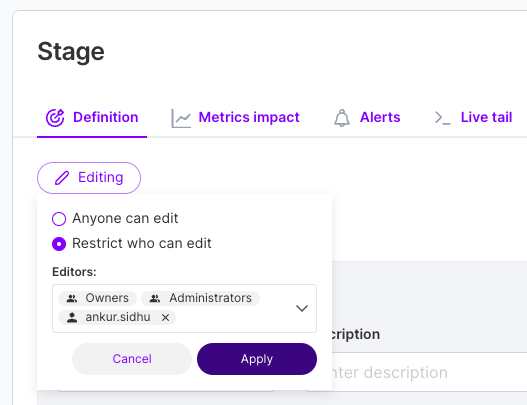
Task: Click the pencil icon in Editing button
Action: (x=62, y=178)
